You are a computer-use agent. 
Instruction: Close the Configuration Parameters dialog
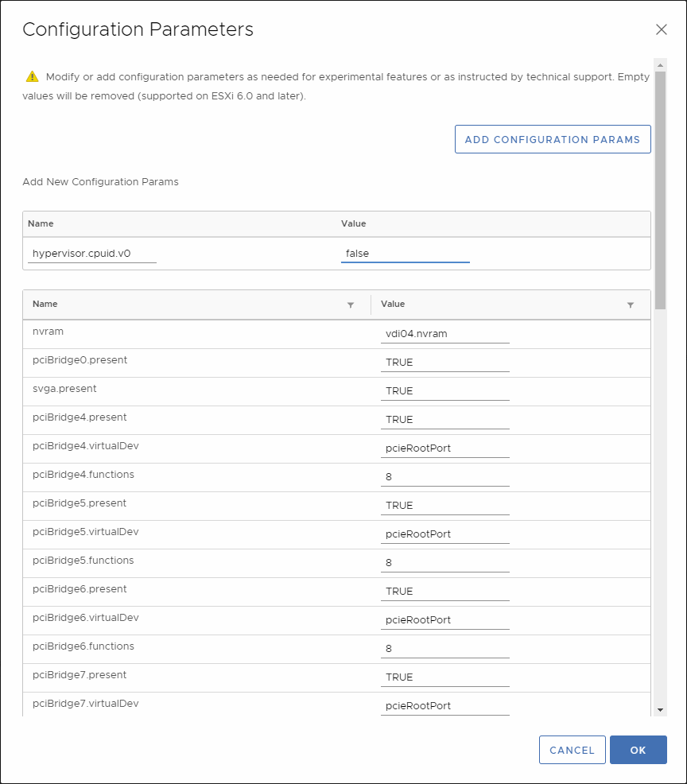(661, 29)
